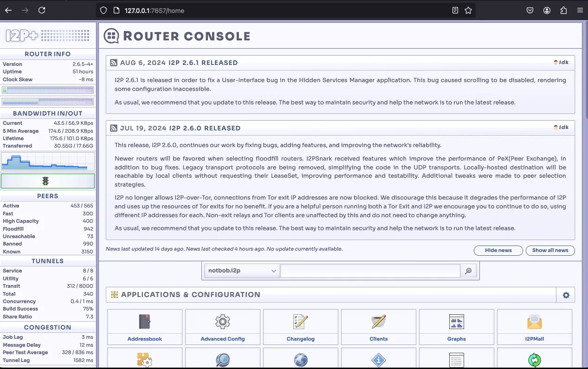The image size is (588, 369).
Task: Click the I2P+ logo in the sidebar
Action: click(20, 35)
